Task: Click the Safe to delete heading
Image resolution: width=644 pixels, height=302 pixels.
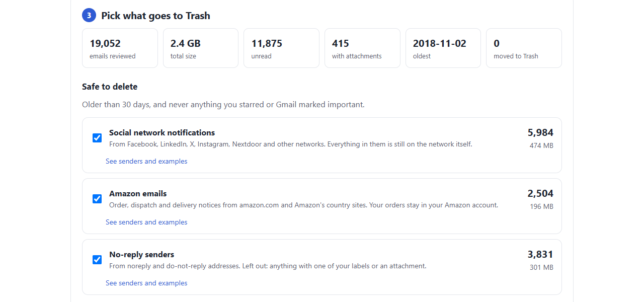Action: tap(110, 87)
